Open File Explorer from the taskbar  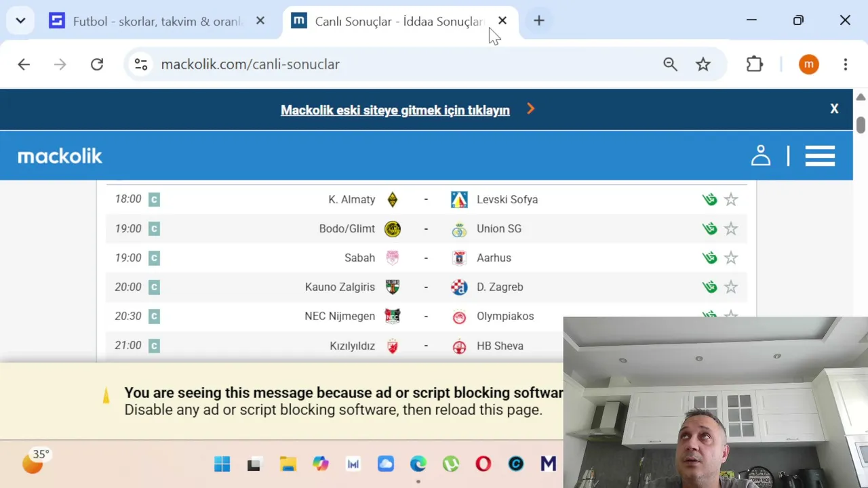pyautogui.click(x=288, y=464)
